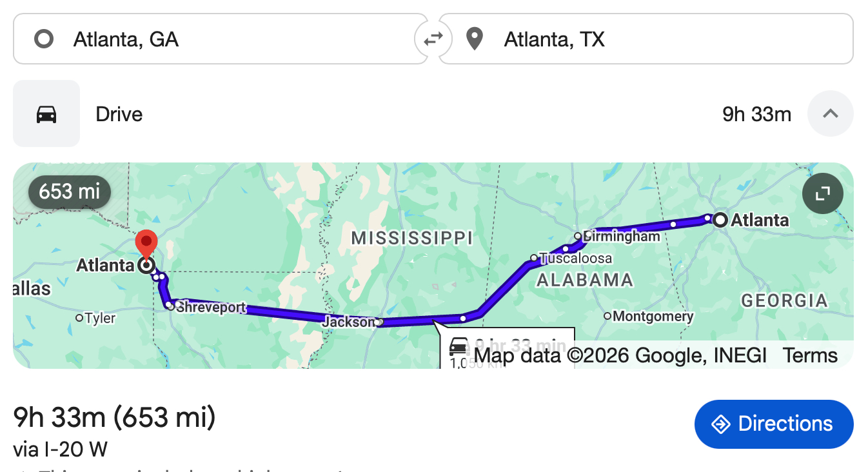
Task: Click the Montgomery city label
Action: [x=653, y=317]
